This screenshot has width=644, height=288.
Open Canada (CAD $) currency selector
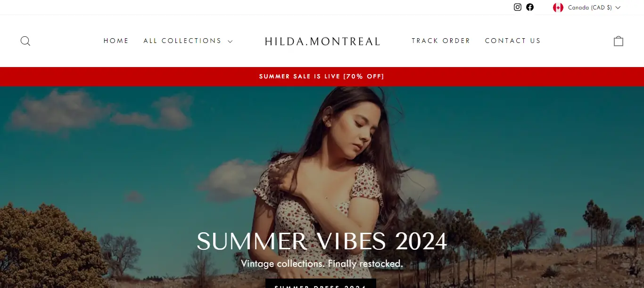[x=587, y=8]
